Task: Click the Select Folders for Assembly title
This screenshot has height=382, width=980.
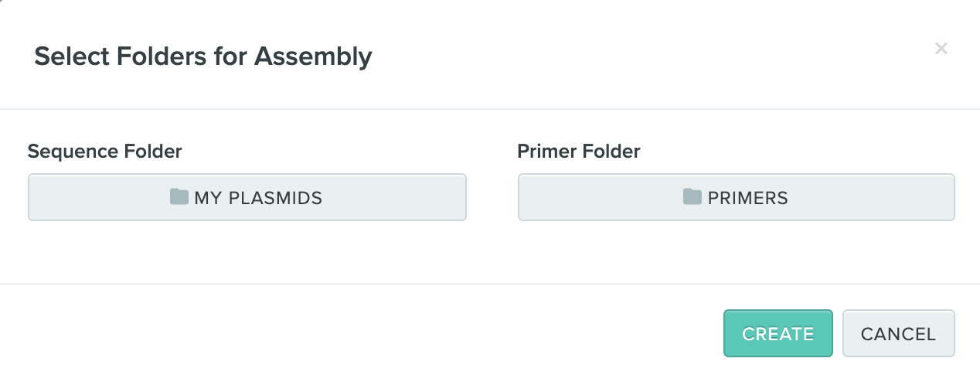Action: pyautogui.click(x=203, y=56)
